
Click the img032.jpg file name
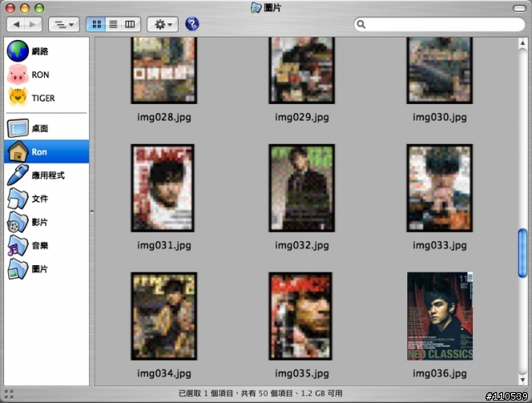tap(302, 245)
